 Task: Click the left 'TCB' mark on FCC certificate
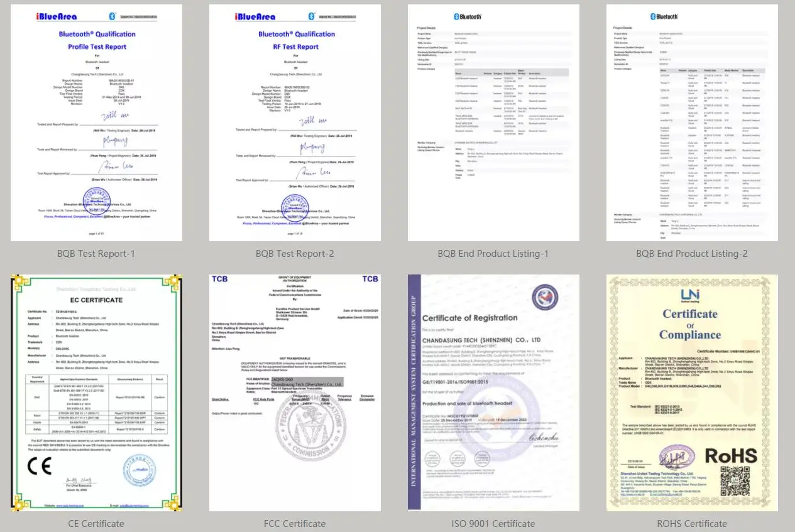pyautogui.click(x=219, y=279)
